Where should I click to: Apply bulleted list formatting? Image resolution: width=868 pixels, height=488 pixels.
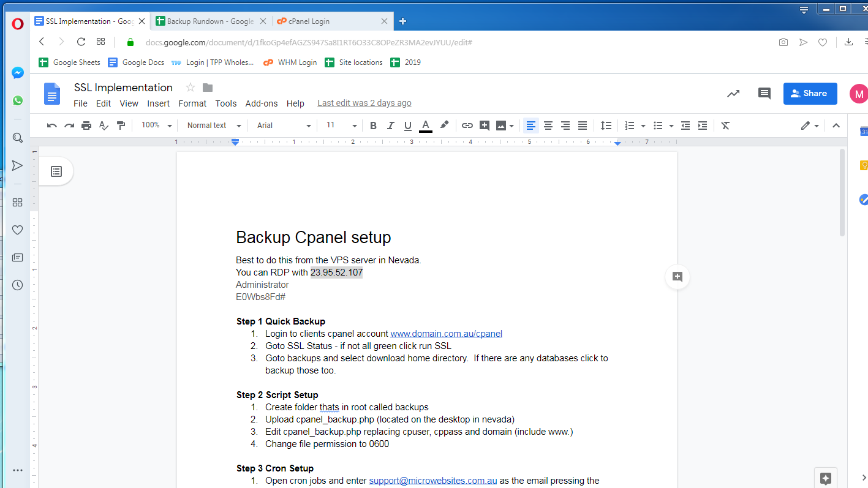point(658,126)
